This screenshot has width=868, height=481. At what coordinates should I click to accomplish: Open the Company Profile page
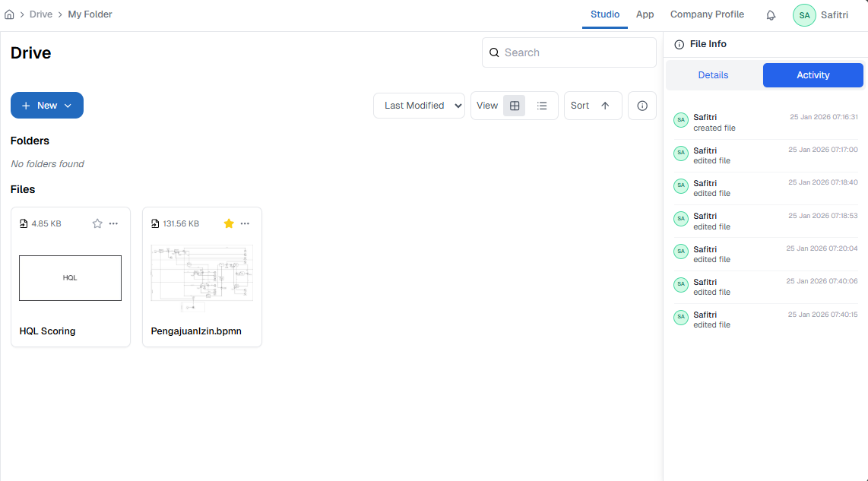(707, 14)
